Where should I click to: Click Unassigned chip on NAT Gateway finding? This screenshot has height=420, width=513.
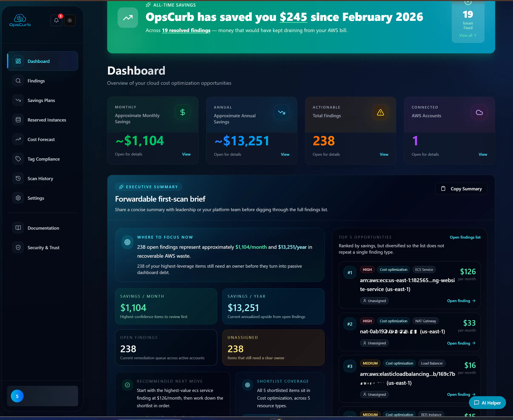point(374,343)
